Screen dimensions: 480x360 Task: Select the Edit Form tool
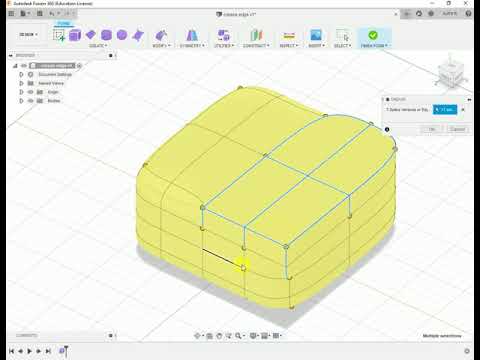click(161, 35)
